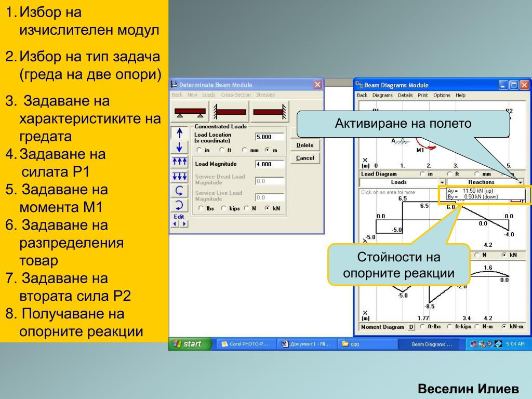Open the Options menu
This screenshot has width=532, height=399.
pos(442,96)
